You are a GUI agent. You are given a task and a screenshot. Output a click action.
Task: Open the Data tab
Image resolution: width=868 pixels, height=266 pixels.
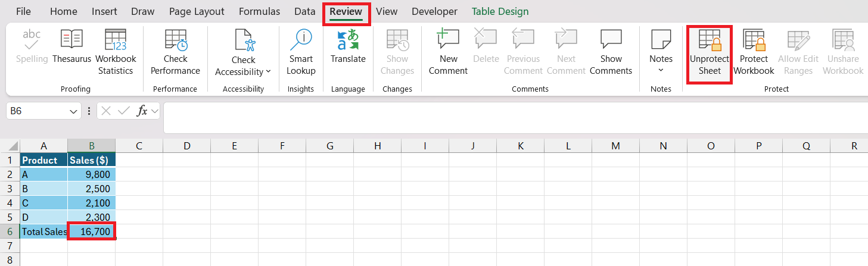point(305,11)
